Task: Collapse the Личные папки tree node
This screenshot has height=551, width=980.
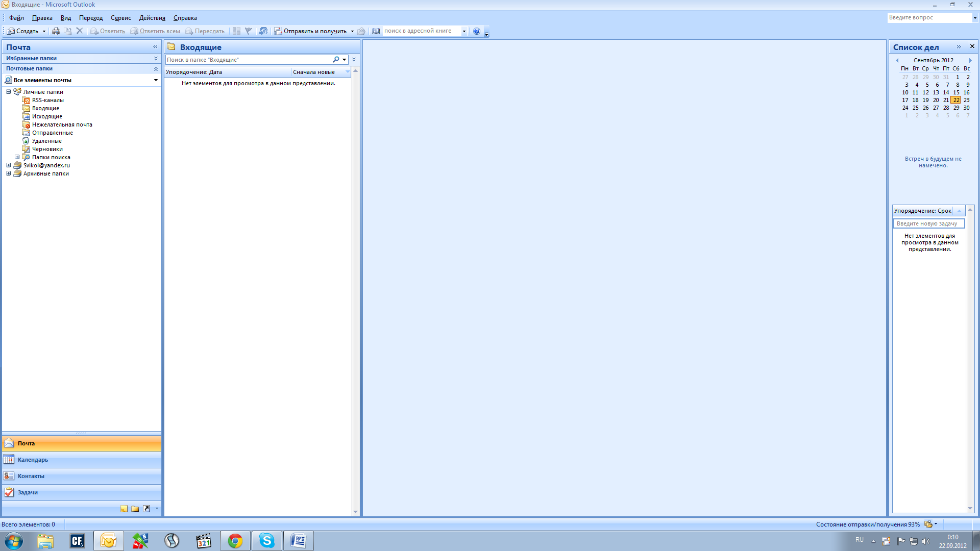Action: tap(9, 92)
